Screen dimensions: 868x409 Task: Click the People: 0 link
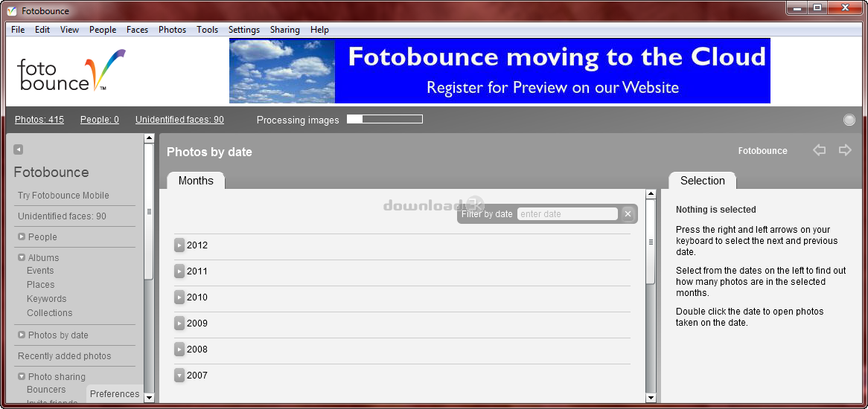pyautogui.click(x=100, y=120)
